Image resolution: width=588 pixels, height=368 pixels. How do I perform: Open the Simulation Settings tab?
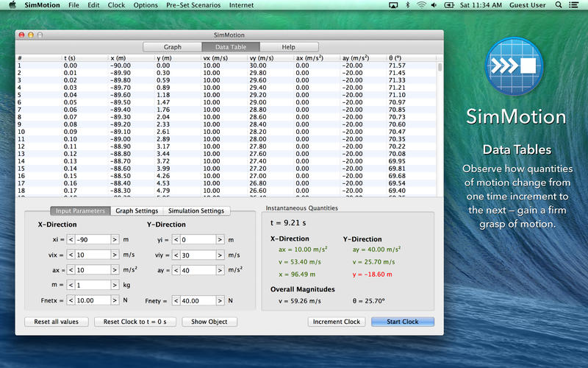[196, 211]
